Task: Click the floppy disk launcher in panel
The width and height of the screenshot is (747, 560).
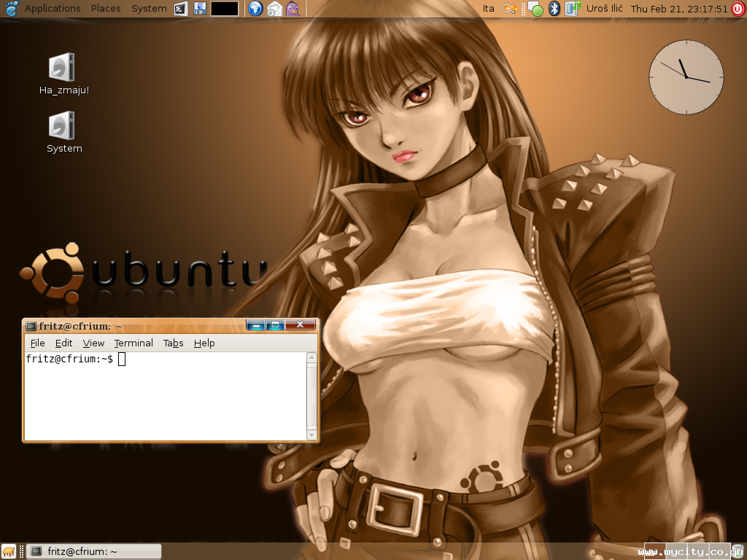Action: point(200,9)
